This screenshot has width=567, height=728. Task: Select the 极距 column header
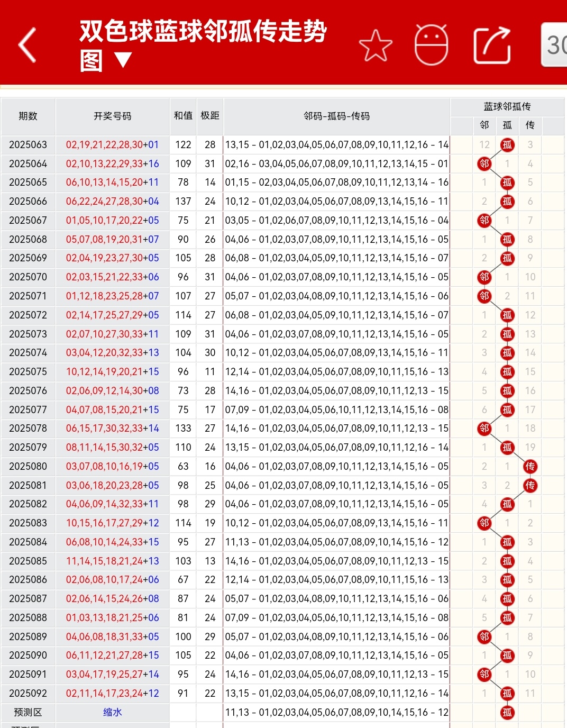[209, 116]
